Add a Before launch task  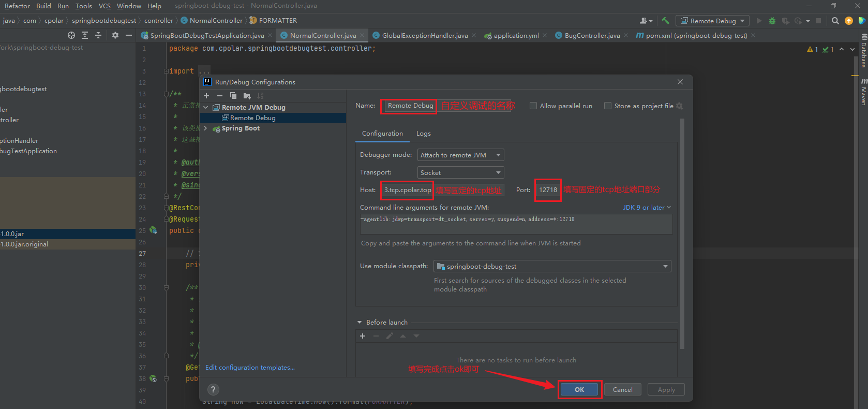tap(363, 336)
